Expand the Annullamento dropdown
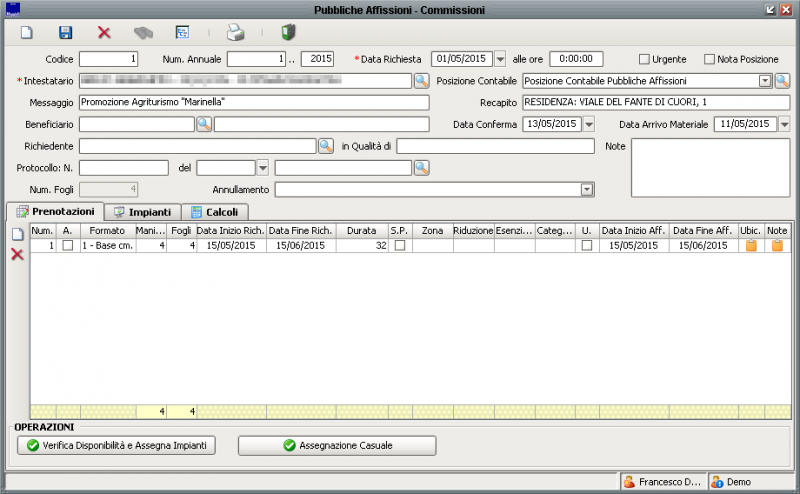The height and width of the screenshot is (494, 800). pyautogui.click(x=587, y=189)
